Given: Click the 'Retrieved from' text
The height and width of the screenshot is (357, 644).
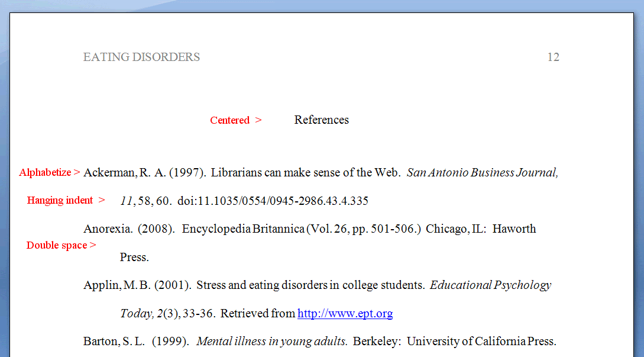Looking at the screenshot, I should pos(257,313).
